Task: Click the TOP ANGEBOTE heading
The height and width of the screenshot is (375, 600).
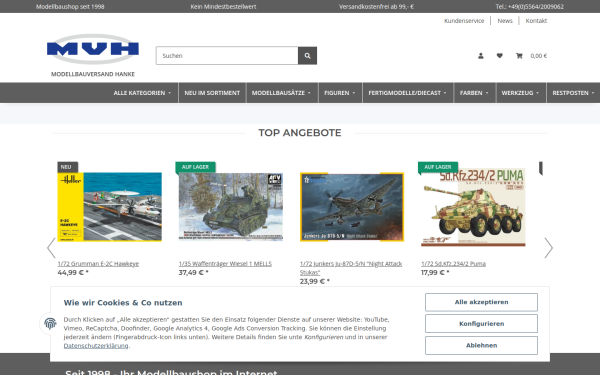Action: (x=300, y=133)
